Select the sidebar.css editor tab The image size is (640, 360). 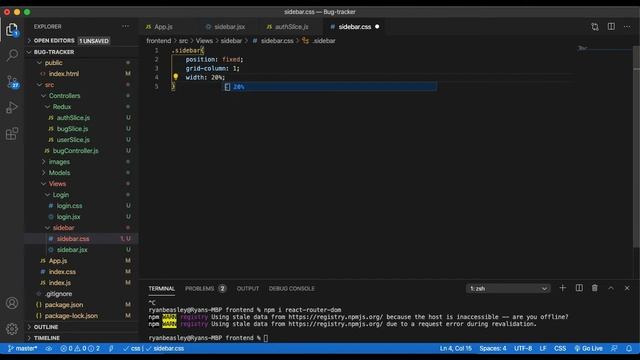pyautogui.click(x=355, y=27)
